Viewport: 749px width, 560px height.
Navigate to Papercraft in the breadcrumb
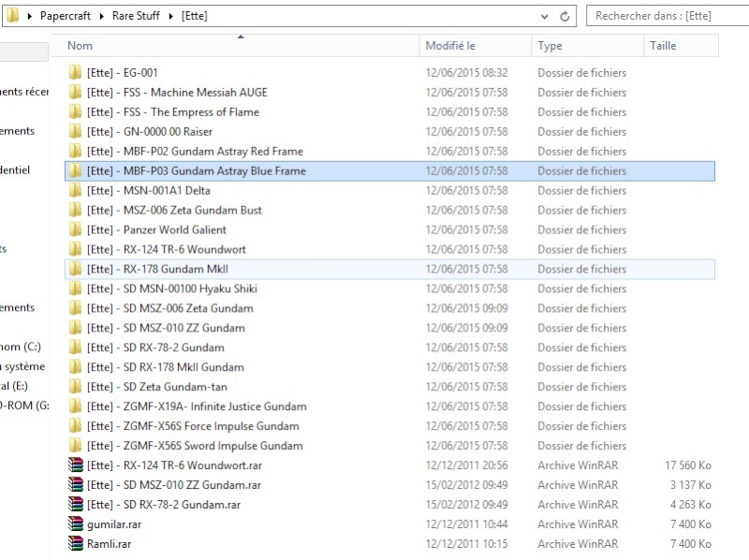[x=66, y=16]
